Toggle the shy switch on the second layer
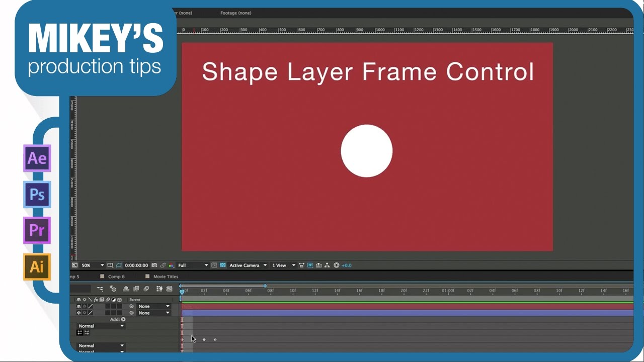644x362 pixels. click(78, 313)
